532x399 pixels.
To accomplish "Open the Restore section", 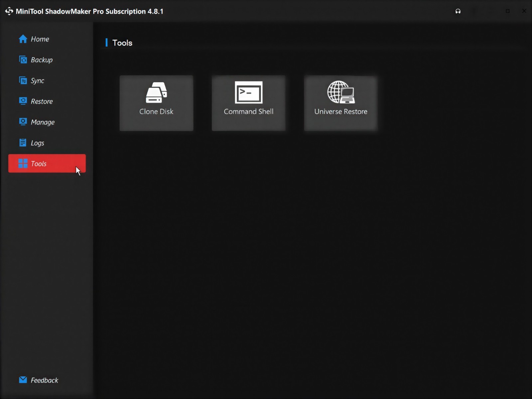I will [47, 101].
